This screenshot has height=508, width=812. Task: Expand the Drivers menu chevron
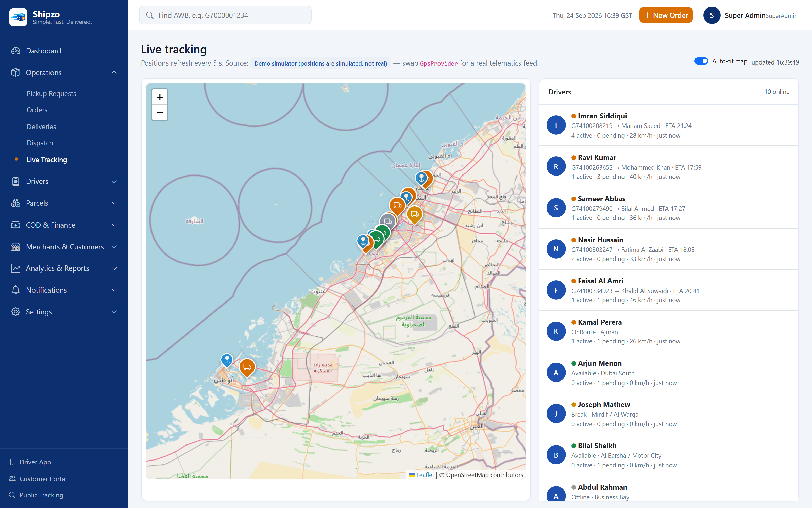[x=114, y=181]
